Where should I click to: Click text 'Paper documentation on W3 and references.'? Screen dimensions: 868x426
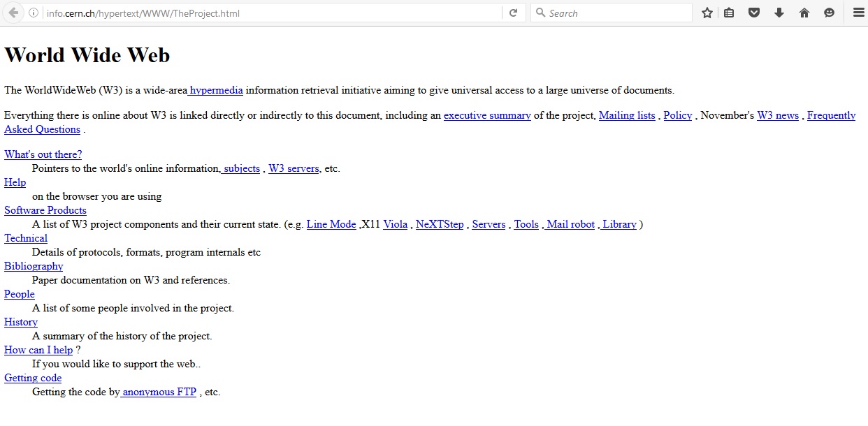pyautogui.click(x=131, y=280)
